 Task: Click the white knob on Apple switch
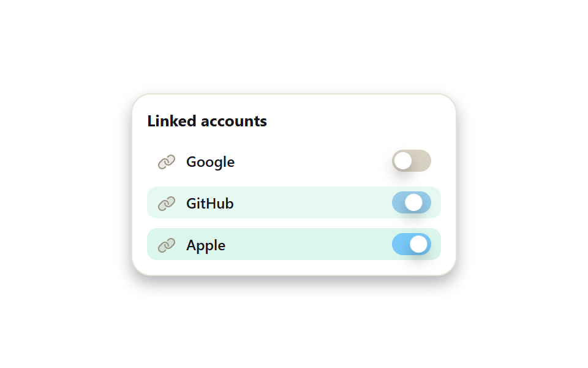click(418, 245)
